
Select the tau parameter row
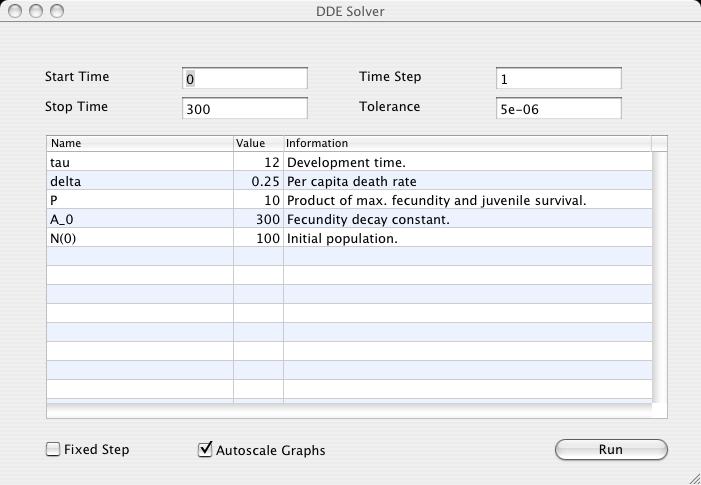(x=139, y=162)
